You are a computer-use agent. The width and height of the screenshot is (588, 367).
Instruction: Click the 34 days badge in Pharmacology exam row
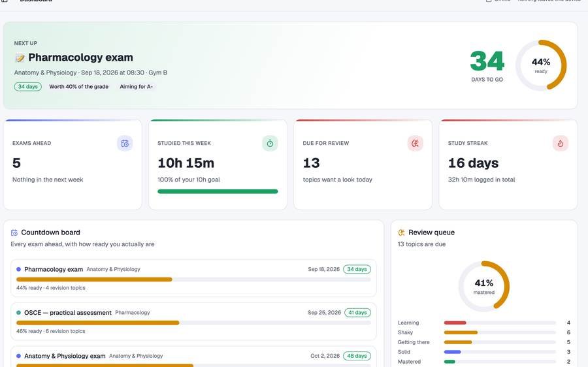pyautogui.click(x=357, y=269)
